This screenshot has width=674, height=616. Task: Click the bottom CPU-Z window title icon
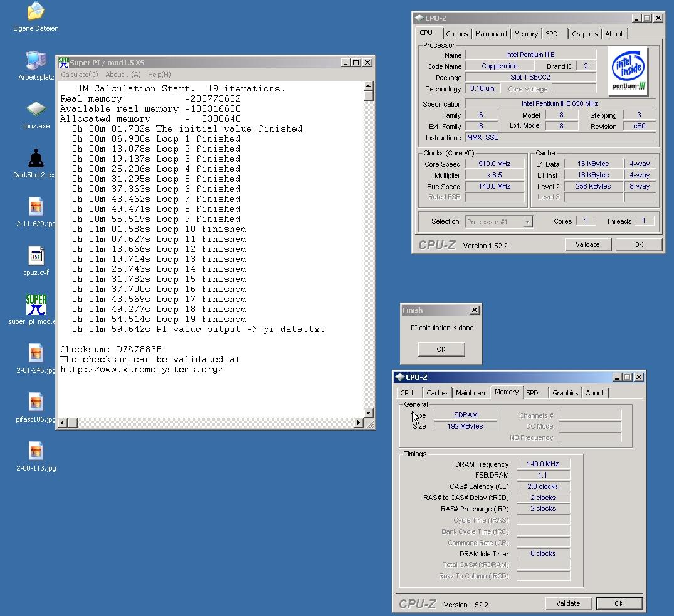400,377
